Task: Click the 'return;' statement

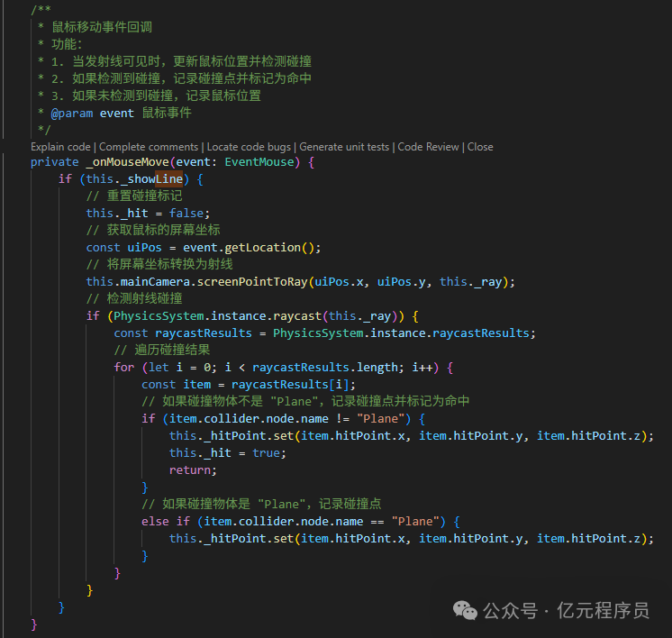Action: [x=194, y=470]
